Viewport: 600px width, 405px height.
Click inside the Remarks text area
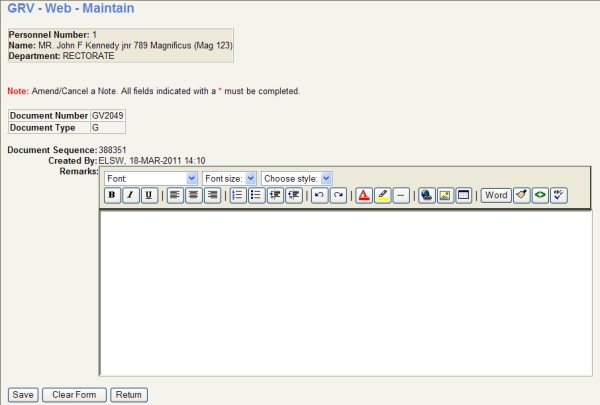(346, 293)
